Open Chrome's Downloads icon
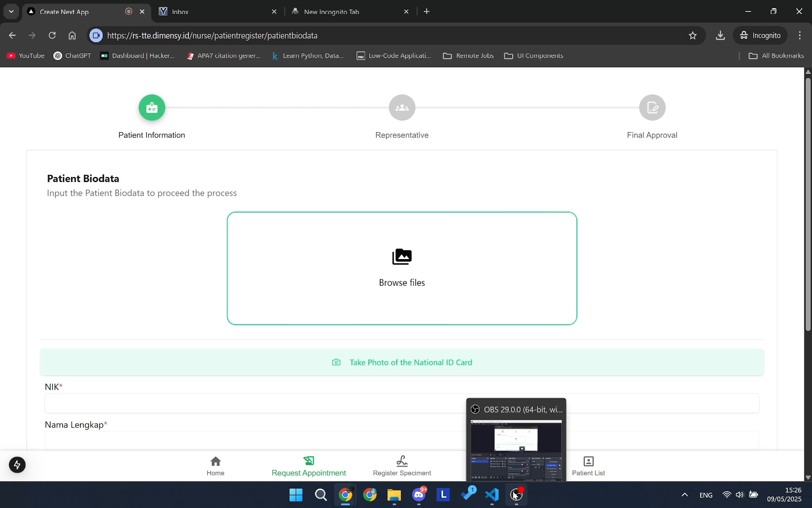The height and width of the screenshot is (508, 812). (x=720, y=35)
